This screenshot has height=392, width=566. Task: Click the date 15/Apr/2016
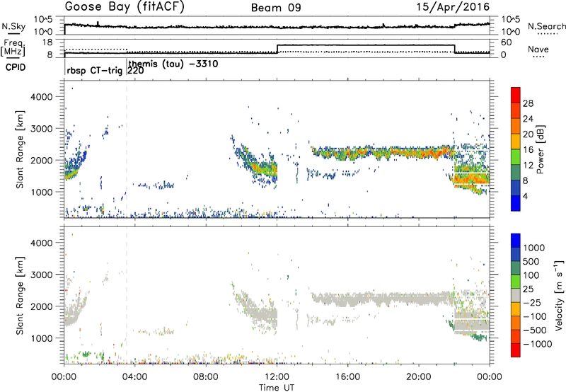coord(453,7)
